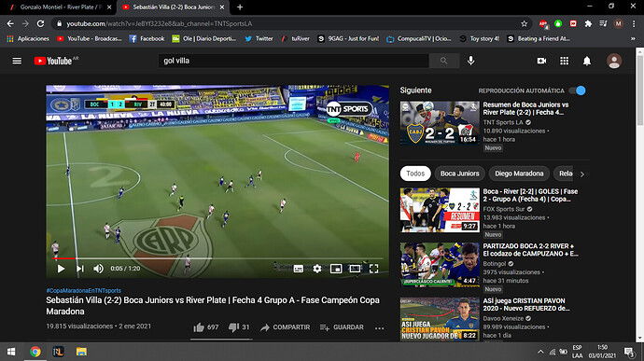Click the COMPARTIR share button
This screenshot has width=644, height=361.
click(286, 327)
